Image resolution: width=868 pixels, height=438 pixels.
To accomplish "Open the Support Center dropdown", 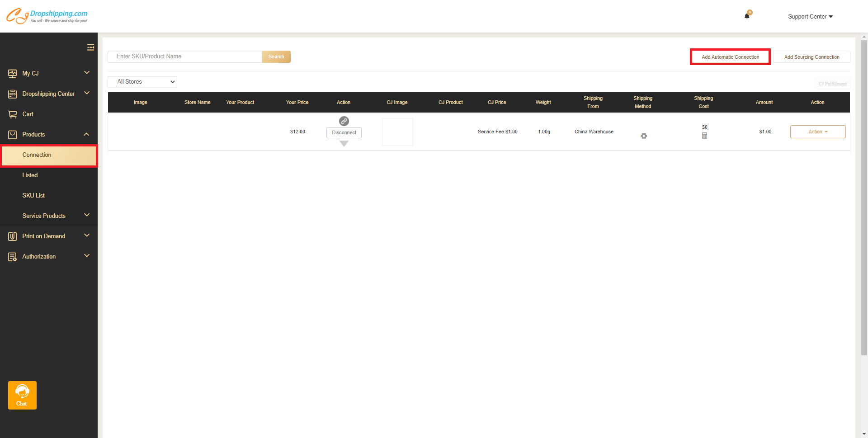I will 810,17.
